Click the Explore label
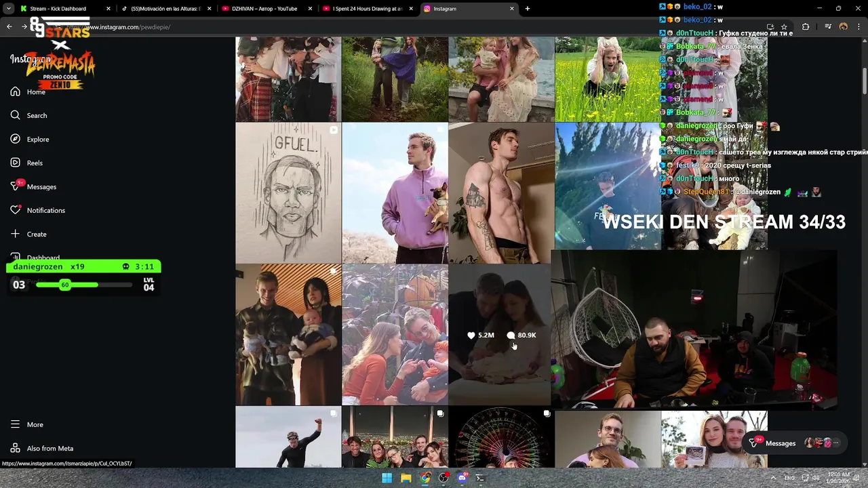 38,140
